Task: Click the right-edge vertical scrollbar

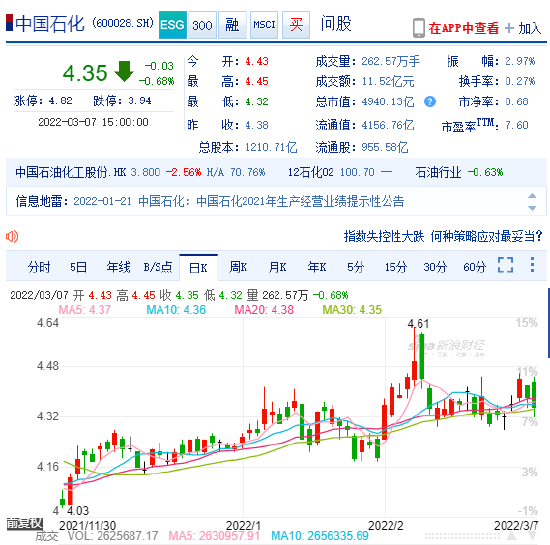Action: [x=548, y=323]
